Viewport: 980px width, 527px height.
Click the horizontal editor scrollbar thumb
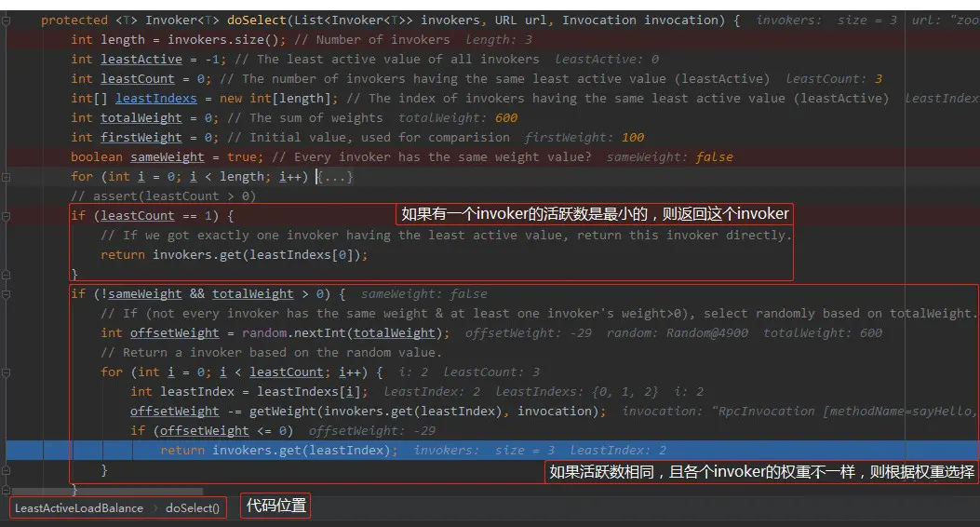point(108,492)
